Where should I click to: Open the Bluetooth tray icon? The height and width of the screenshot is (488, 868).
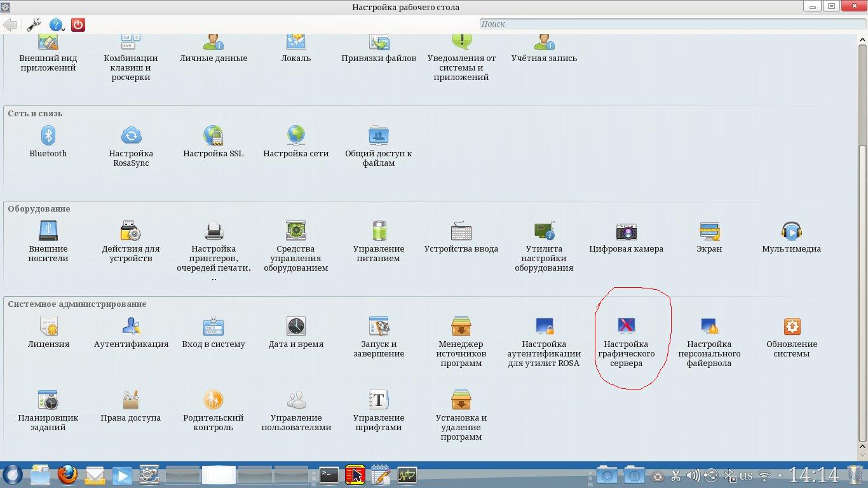[729, 475]
